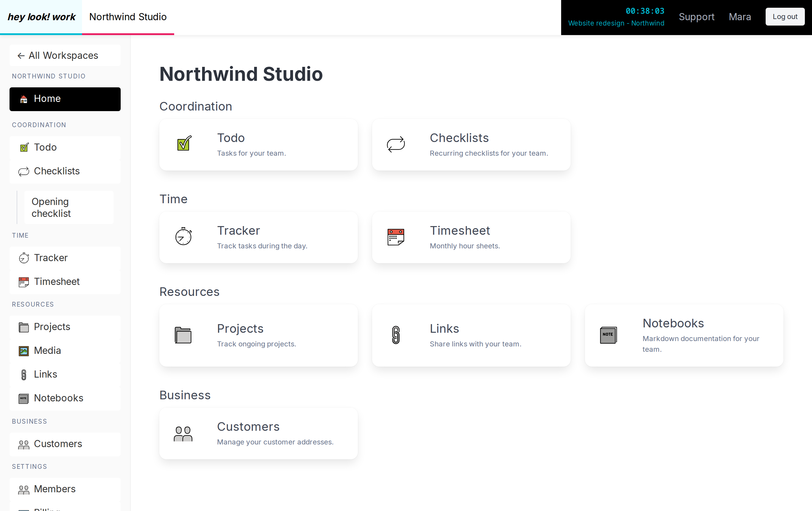Click the Home house icon in sidebar
812x511 pixels.
click(23, 99)
